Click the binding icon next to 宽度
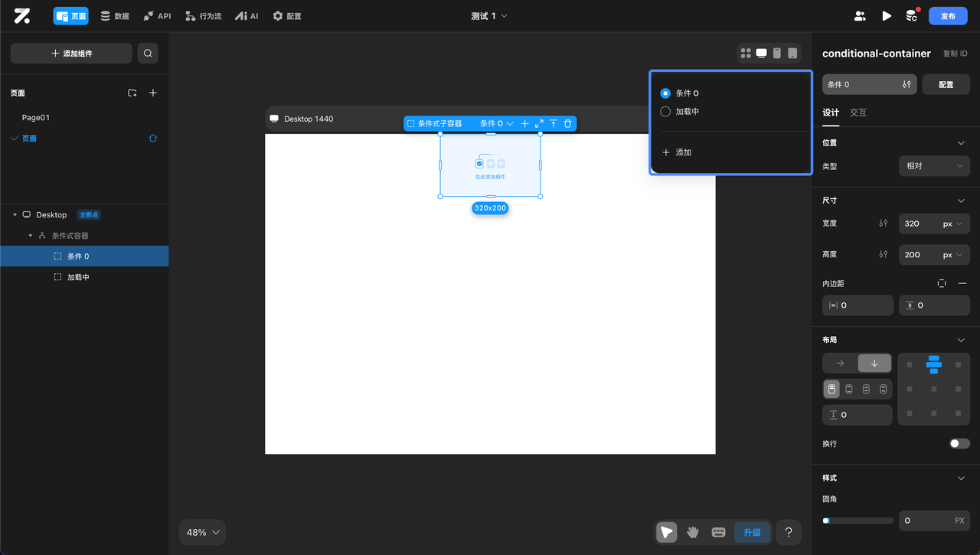Viewport: 980px width, 555px height. [x=884, y=224]
